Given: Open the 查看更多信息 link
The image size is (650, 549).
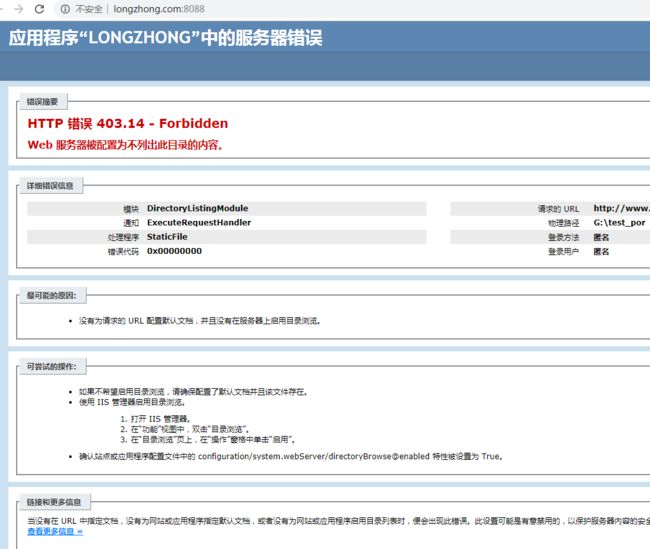Looking at the screenshot, I should (x=55, y=532).
